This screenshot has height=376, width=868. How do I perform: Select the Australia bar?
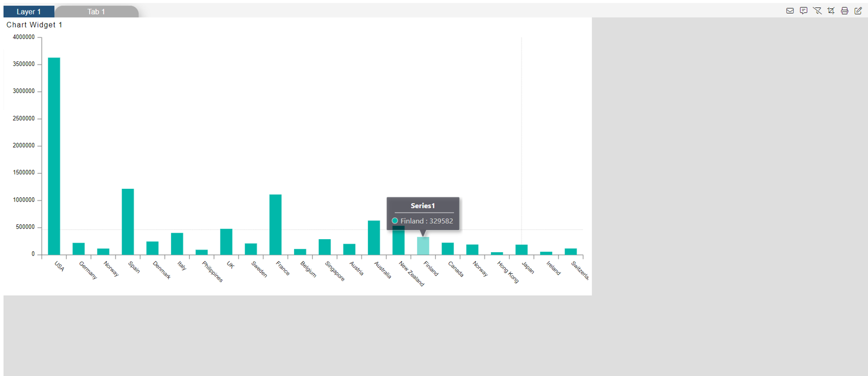tap(374, 238)
